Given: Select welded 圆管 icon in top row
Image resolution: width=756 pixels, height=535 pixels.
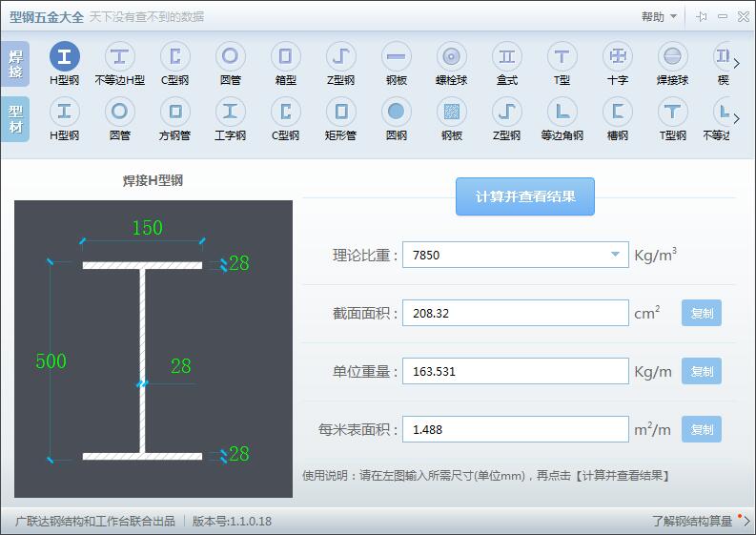Looking at the screenshot, I should 230,57.
